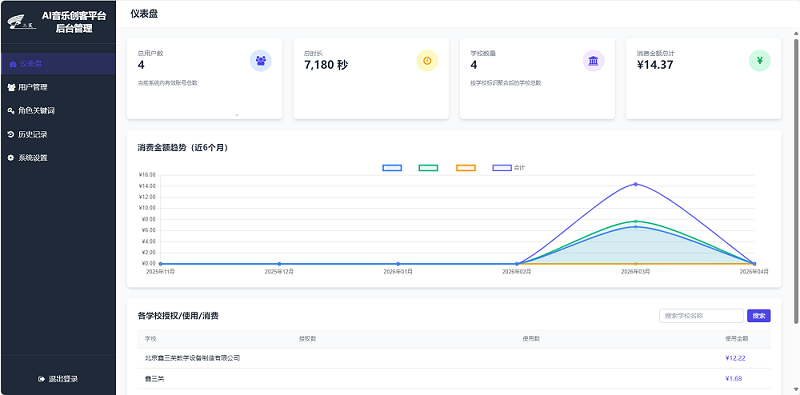This screenshot has height=395, width=800.
Task: Click the users icon on the 总用户数 card
Action: (261, 61)
